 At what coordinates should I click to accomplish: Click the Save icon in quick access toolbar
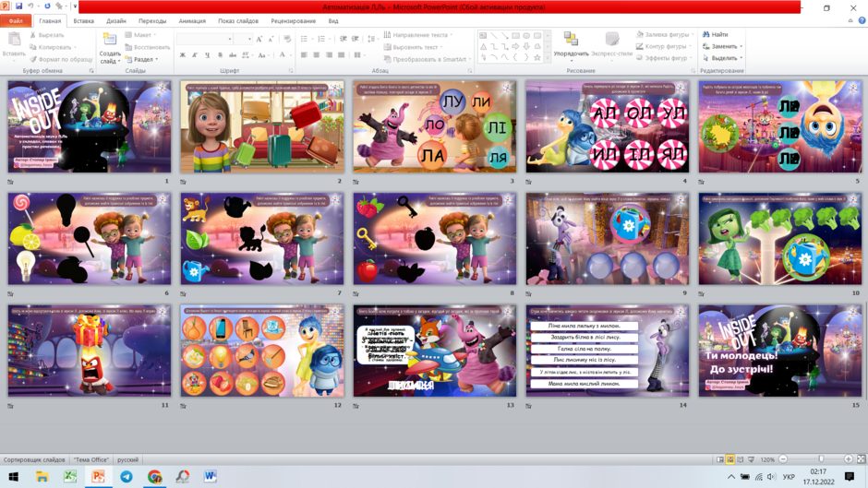click(18, 6)
